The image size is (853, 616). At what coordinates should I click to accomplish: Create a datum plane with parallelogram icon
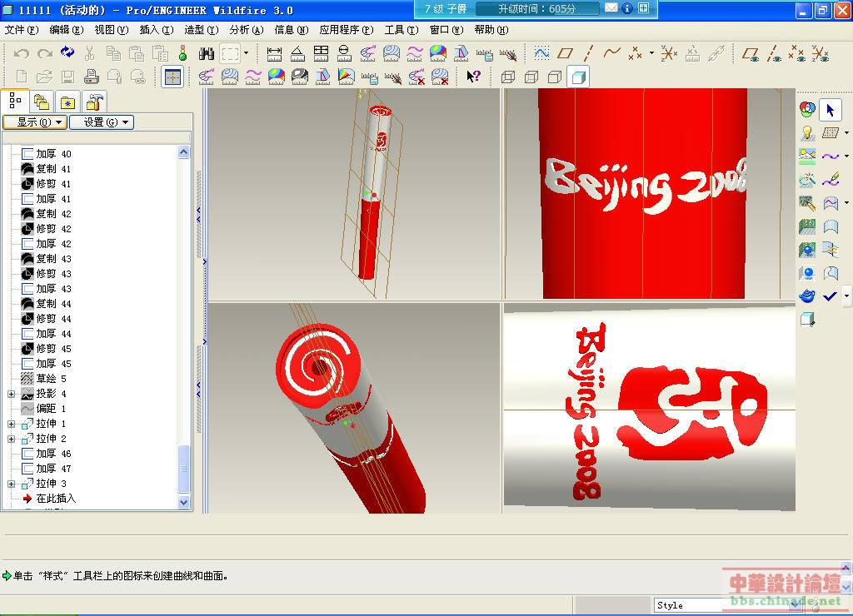click(566, 53)
